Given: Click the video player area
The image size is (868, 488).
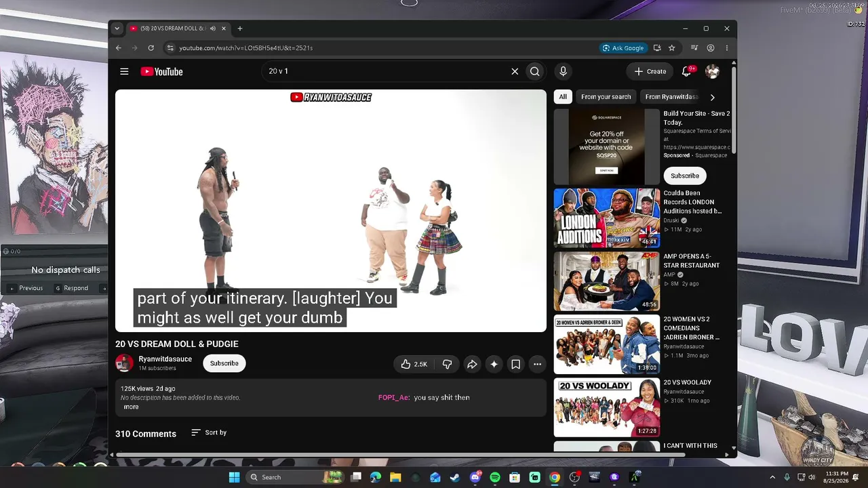Looking at the screenshot, I should 331,211.
